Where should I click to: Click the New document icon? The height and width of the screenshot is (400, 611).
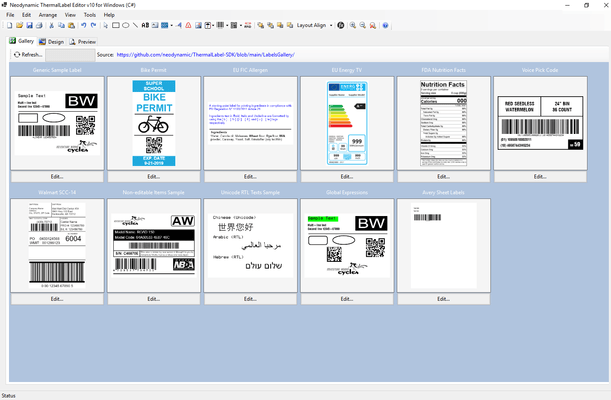point(7,26)
